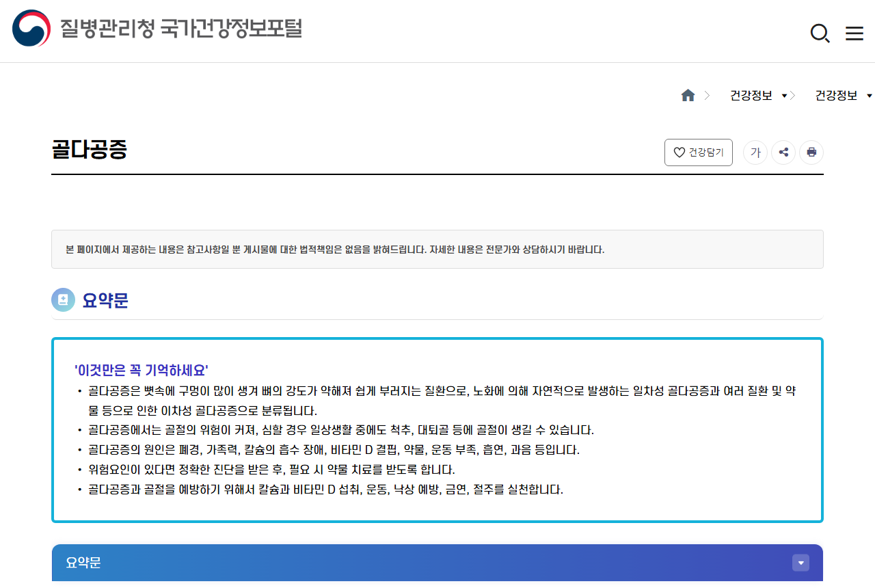Viewport: 875px width, 588px height.
Task: Click the '이것만은 꼭 기억하세요' heading
Action: point(142,371)
